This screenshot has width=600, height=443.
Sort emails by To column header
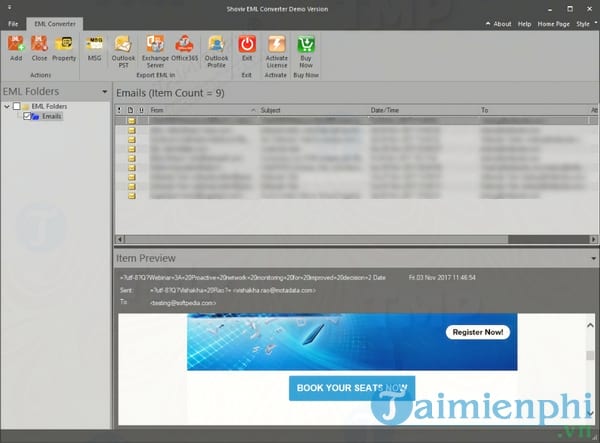coord(533,110)
